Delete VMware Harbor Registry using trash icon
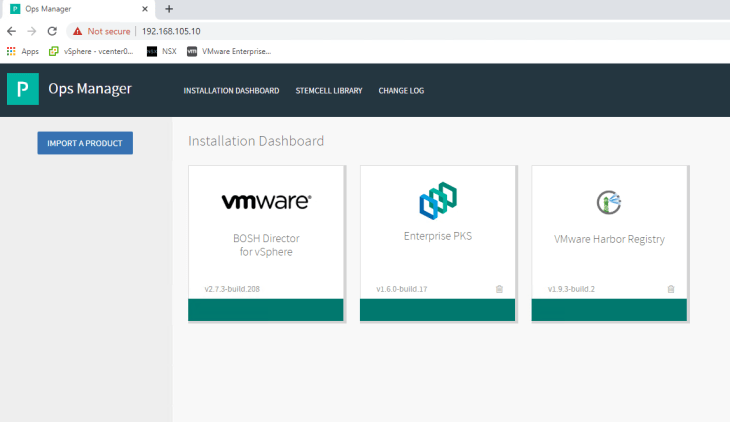This screenshot has height=422, width=730. (x=671, y=289)
